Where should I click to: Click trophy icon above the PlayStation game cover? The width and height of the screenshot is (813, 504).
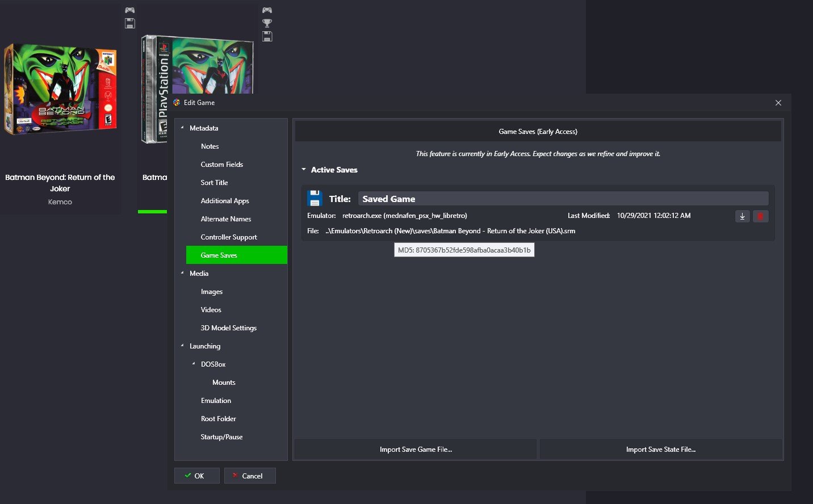click(x=267, y=23)
